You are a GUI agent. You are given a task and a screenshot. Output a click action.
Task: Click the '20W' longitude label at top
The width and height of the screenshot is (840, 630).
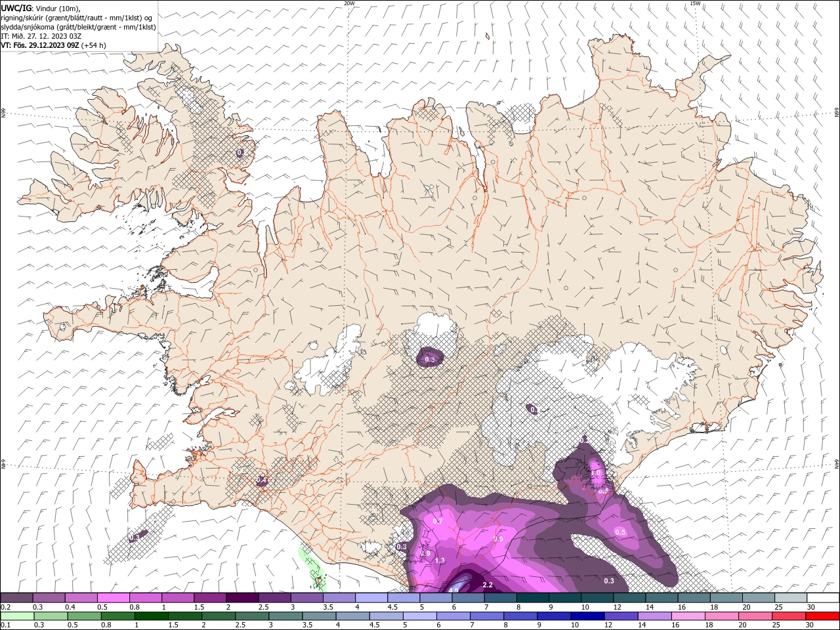349,3
